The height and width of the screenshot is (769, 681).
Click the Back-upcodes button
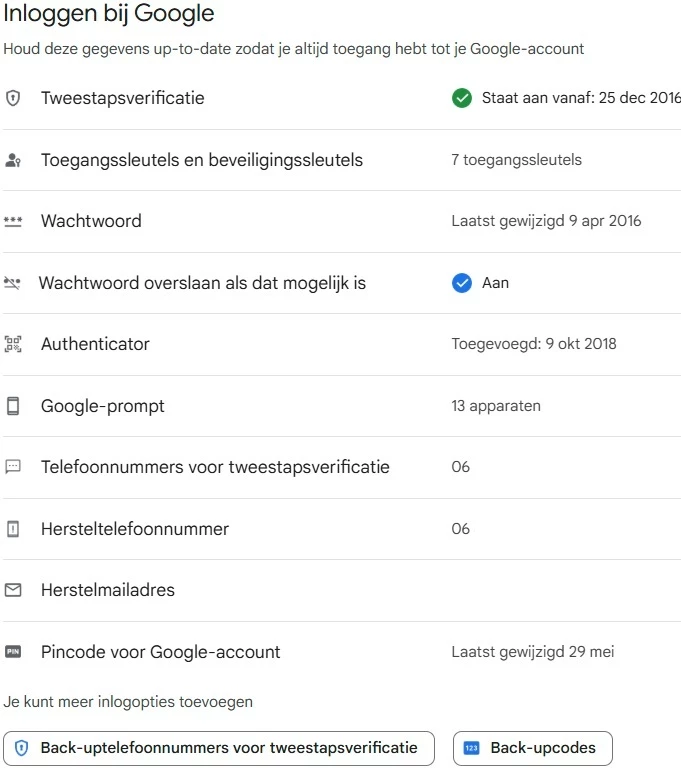[532, 748]
